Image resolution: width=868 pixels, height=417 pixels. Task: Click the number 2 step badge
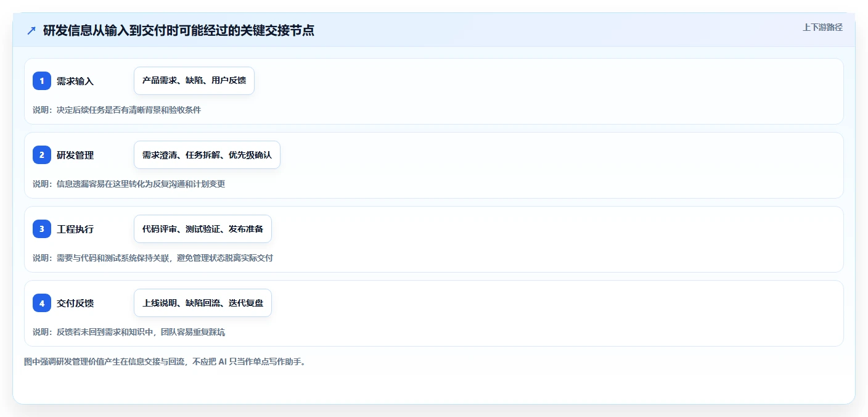pos(42,155)
